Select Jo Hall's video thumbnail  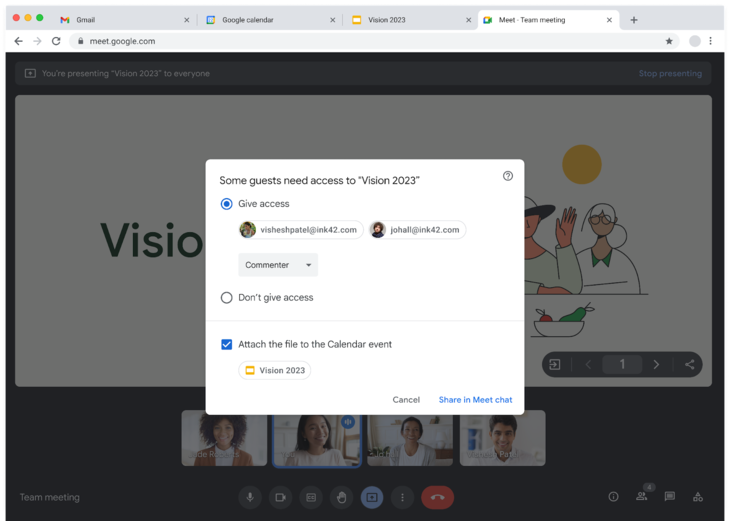click(410, 440)
